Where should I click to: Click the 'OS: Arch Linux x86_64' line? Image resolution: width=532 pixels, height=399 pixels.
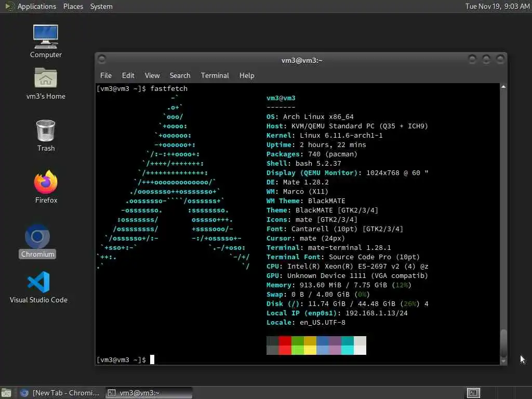310,117
